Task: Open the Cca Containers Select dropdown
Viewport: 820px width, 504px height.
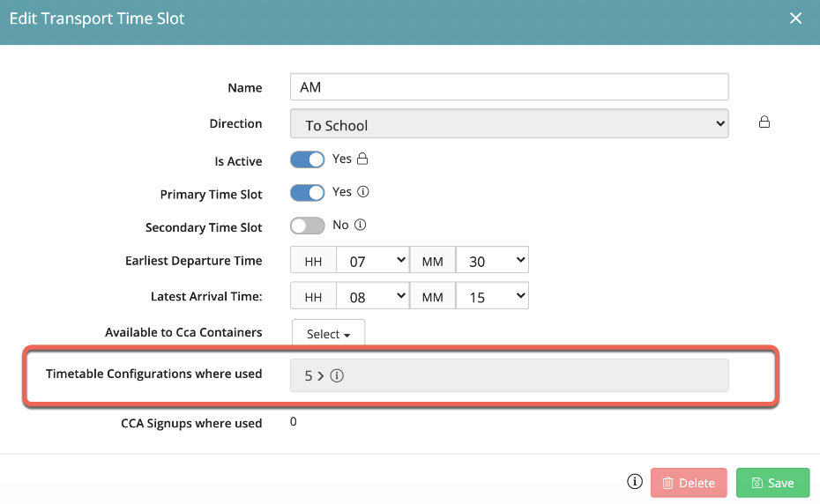Action: 328,334
